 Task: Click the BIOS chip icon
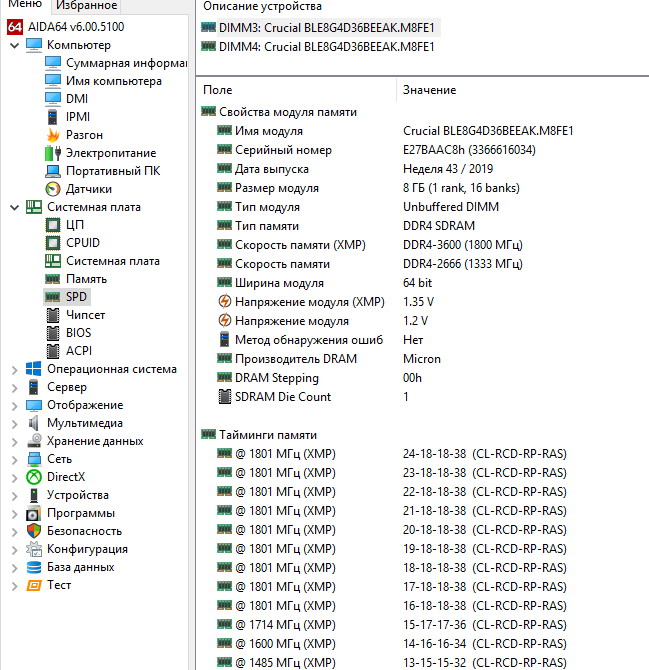click(53, 333)
